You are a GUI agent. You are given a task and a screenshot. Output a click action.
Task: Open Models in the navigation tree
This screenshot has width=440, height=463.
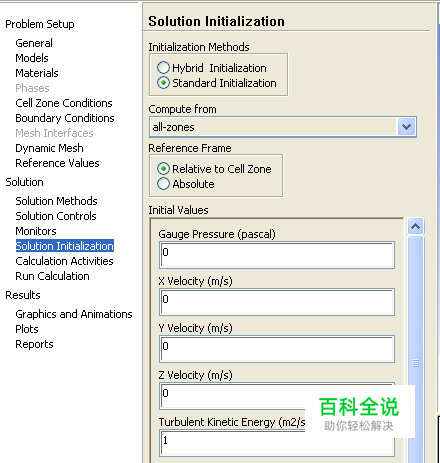coord(32,58)
